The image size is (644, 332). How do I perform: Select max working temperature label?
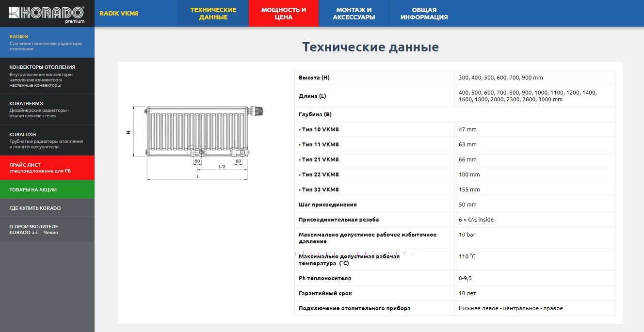(x=349, y=260)
